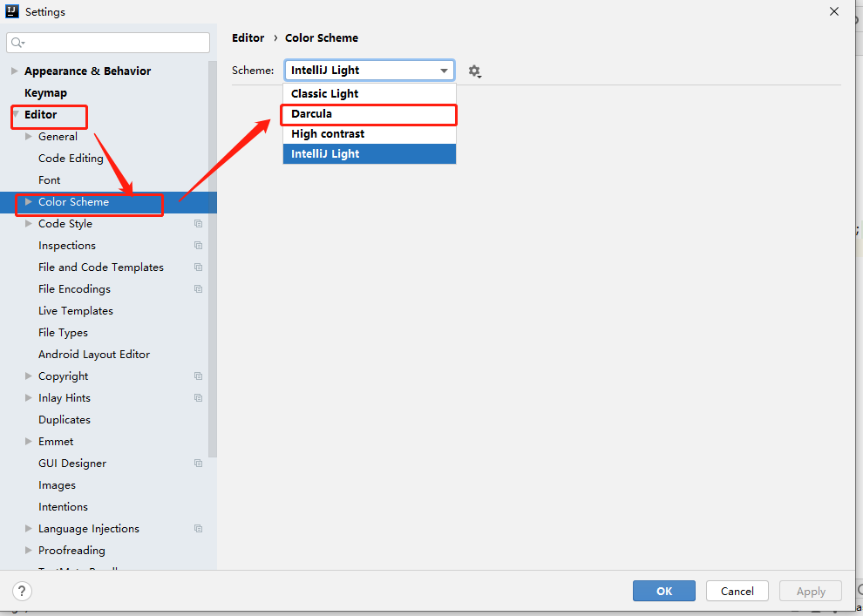This screenshot has height=616, width=863.
Task: Click the copy icon beside File and Code Templates
Action: tap(198, 267)
